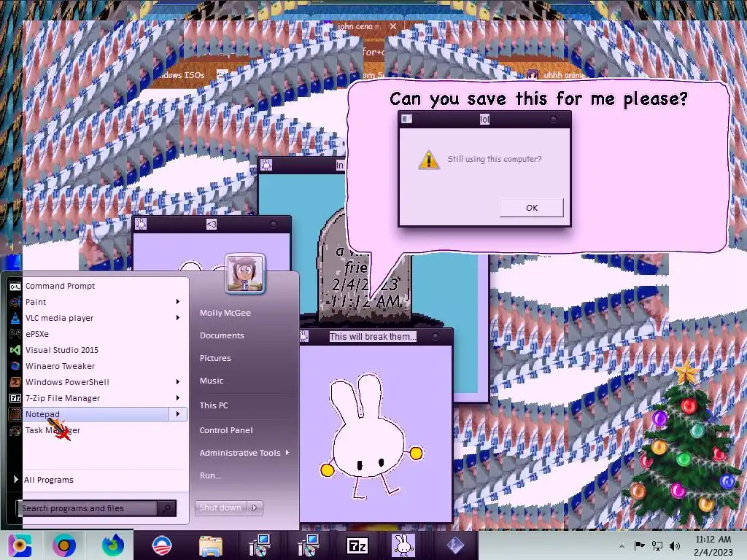
Task: Expand 7-Zip File Manager jump list arrow
Action: click(178, 398)
